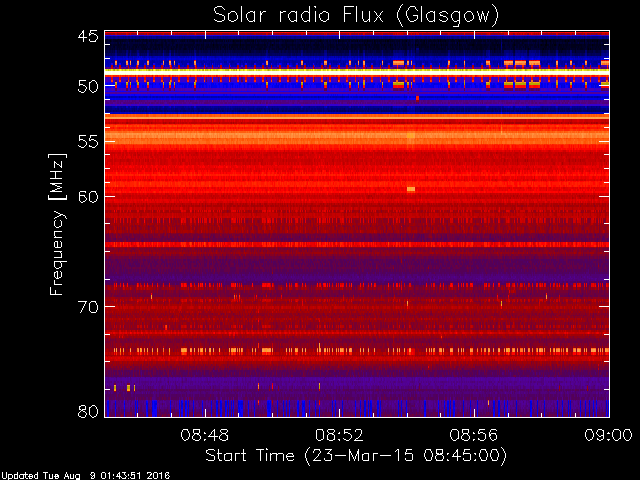Viewport: 640px width, 480px height.
Task: Click the 50 MHz frequency axis label
Action: 88,87
